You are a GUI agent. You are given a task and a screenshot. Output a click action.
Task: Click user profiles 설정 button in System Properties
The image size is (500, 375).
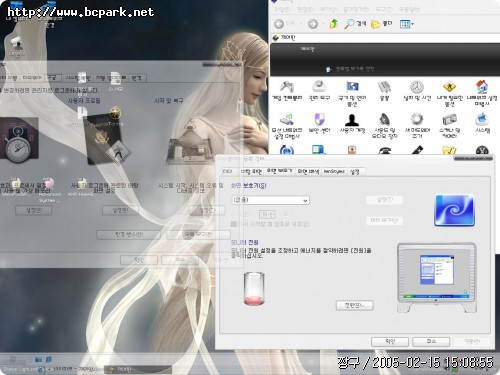point(120,210)
